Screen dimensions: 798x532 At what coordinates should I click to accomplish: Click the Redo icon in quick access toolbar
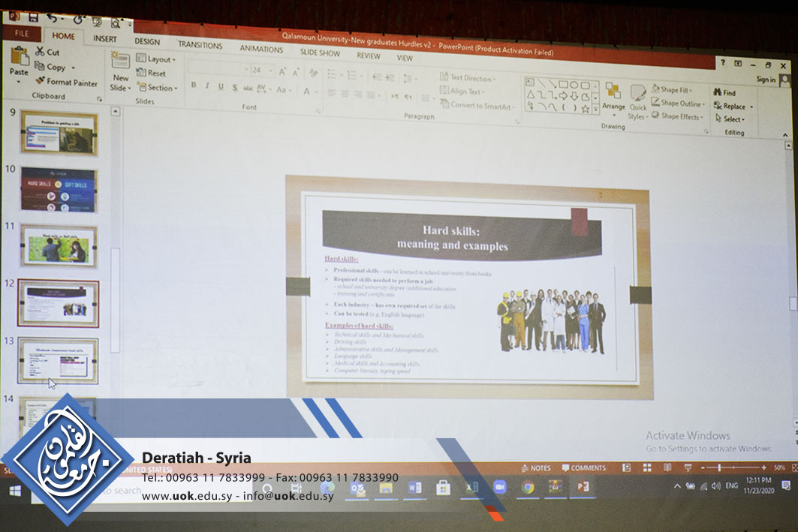point(78,20)
